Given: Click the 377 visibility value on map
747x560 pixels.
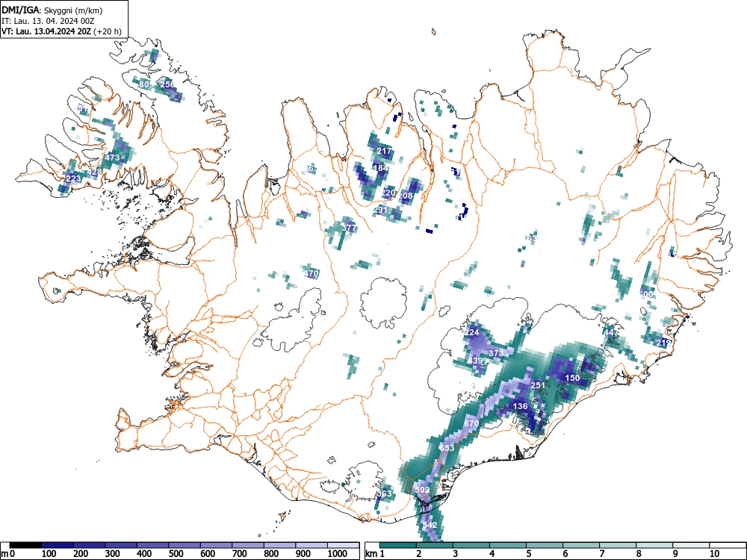Looking at the screenshot, I should click(x=348, y=228).
